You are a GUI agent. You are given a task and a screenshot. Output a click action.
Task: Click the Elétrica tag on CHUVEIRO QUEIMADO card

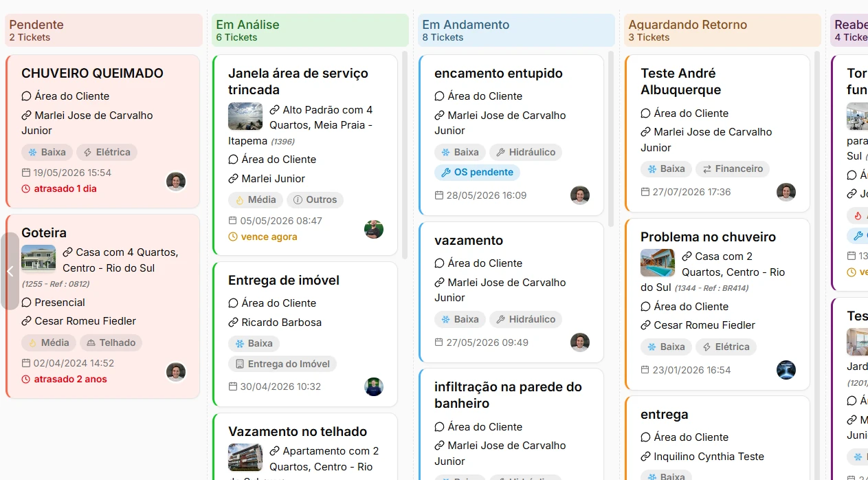(x=107, y=152)
